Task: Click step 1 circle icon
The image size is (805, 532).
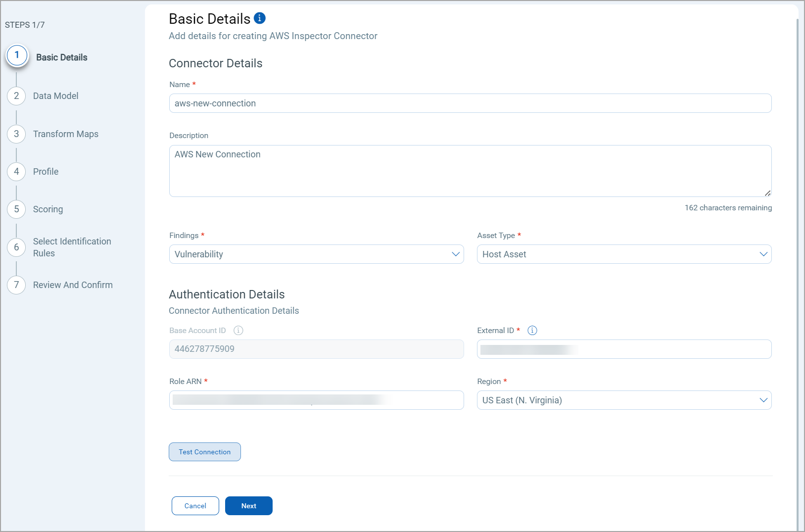Action: [17, 55]
